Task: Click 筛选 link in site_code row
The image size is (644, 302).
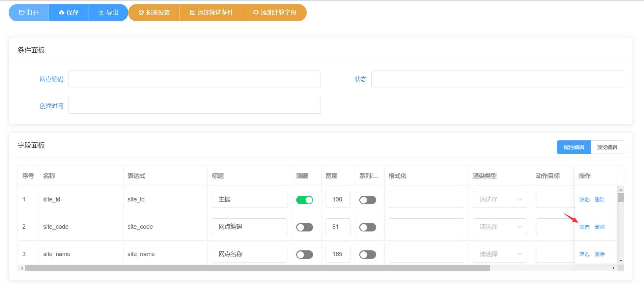Action: 584,227
